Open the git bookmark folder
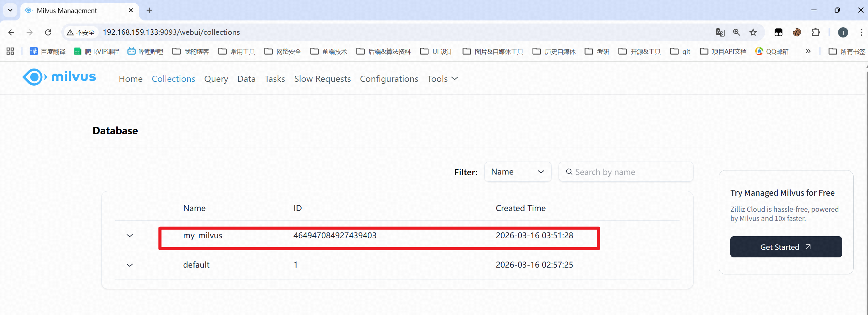The image size is (868, 315). pos(680,51)
